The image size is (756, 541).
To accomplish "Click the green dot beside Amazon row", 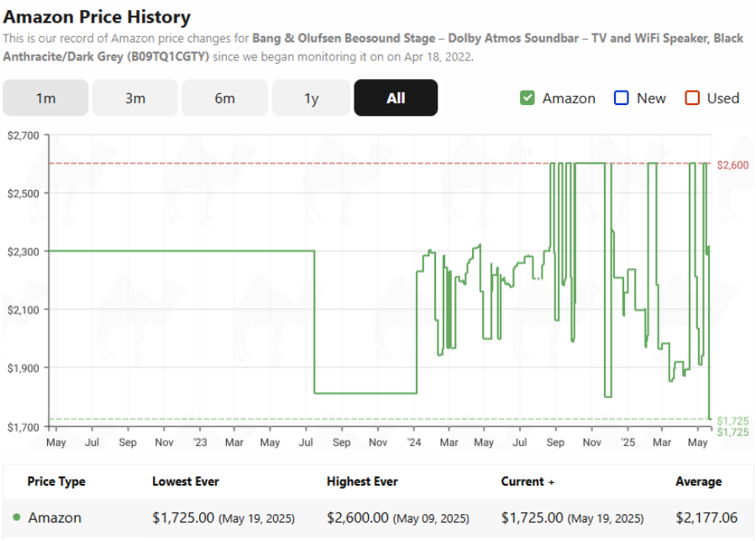I will point(17,517).
